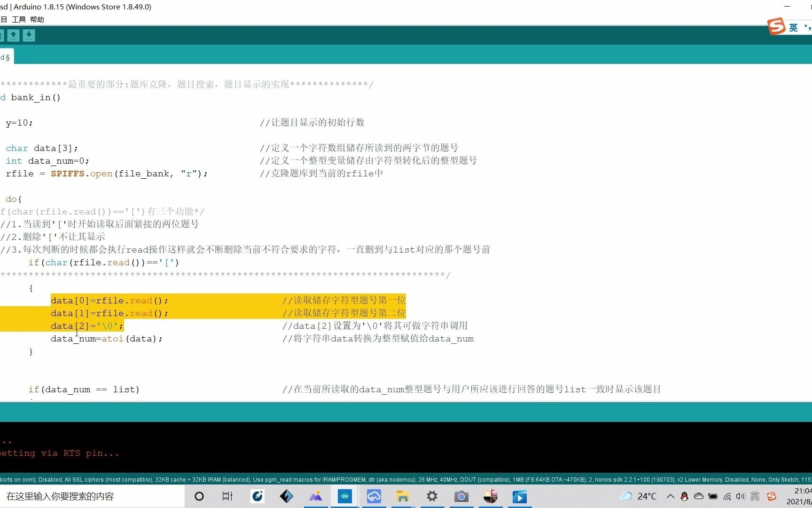Open the cloud sync app on taskbar
The image size is (812, 508).
click(374, 496)
